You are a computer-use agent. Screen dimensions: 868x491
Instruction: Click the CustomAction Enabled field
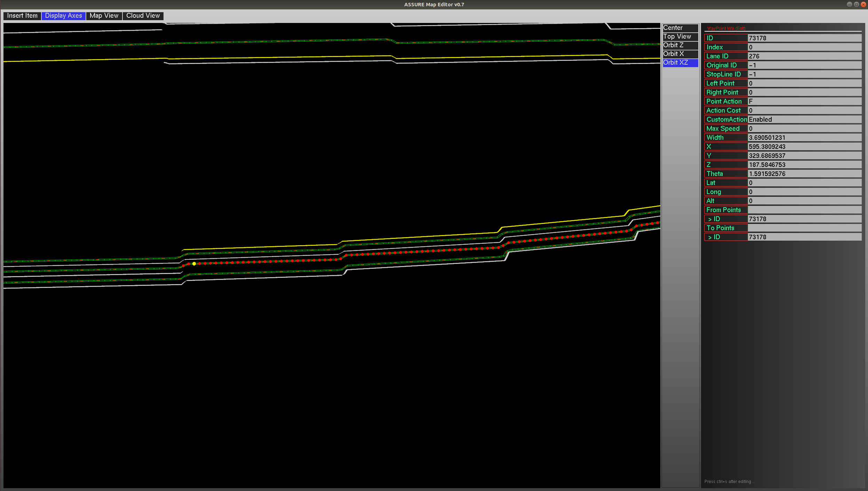click(x=804, y=119)
